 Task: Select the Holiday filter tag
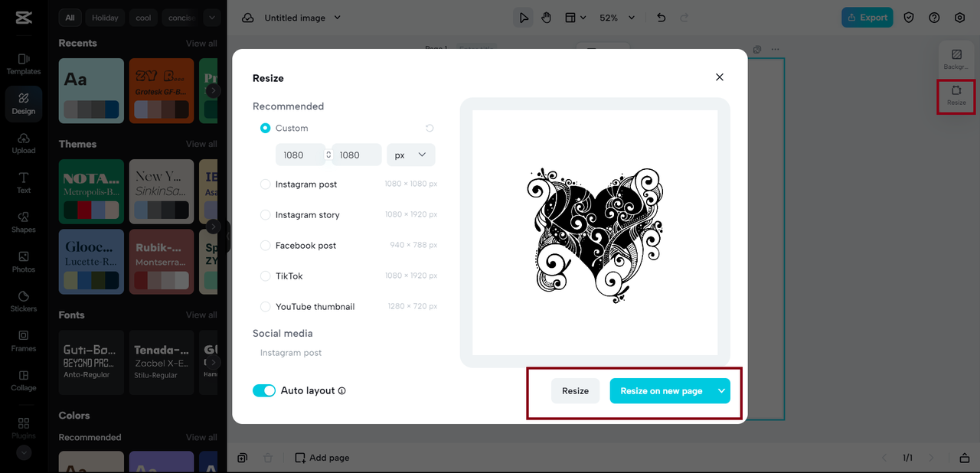pos(106,18)
